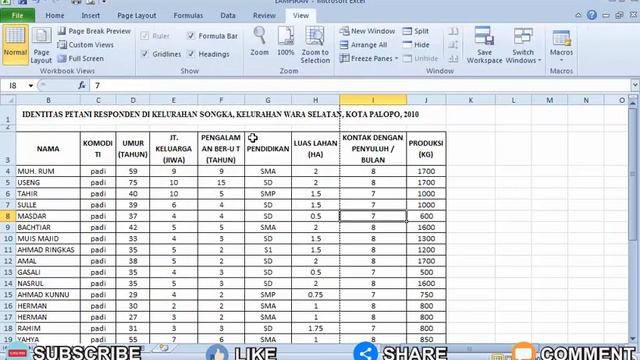The image size is (640, 360).
Task: Click the vertical scrollbar up arrow
Action: (x=633, y=102)
